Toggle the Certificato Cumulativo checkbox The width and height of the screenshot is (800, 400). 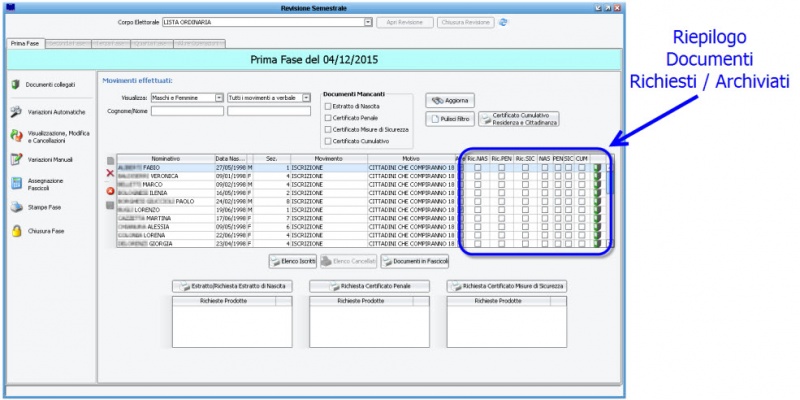click(x=328, y=141)
